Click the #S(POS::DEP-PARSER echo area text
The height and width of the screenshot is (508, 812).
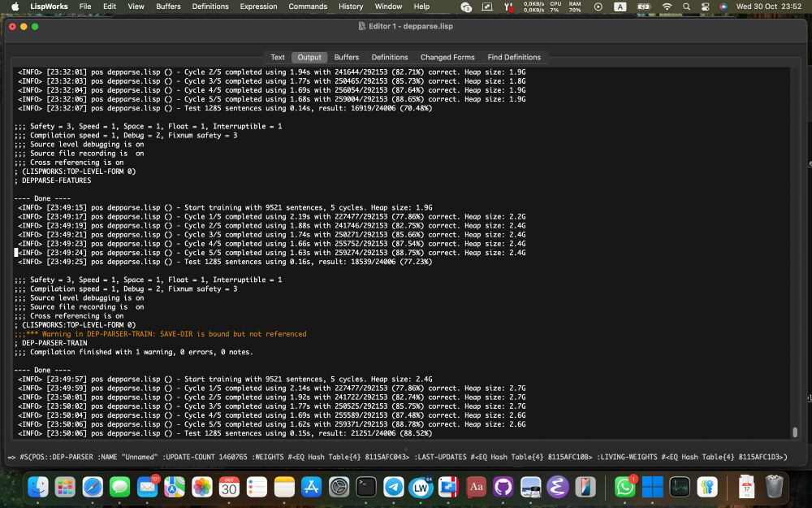(397, 457)
